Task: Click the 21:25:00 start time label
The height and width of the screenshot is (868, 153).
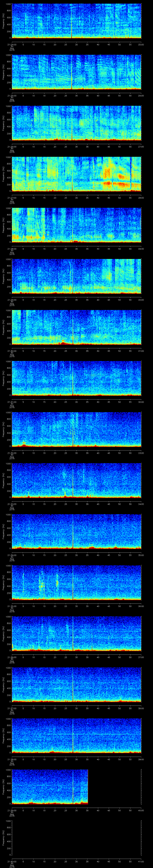Action: point(12,96)
